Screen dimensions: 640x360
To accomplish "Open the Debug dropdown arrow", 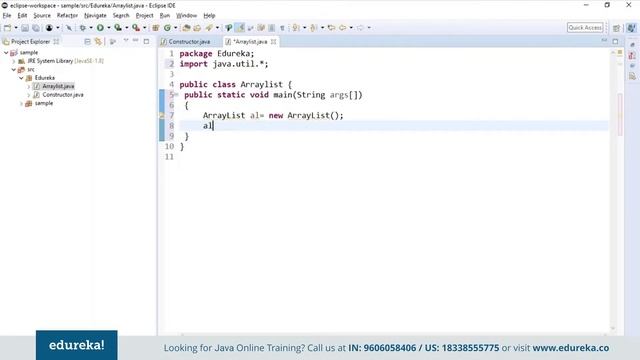I will pos(91,28).
